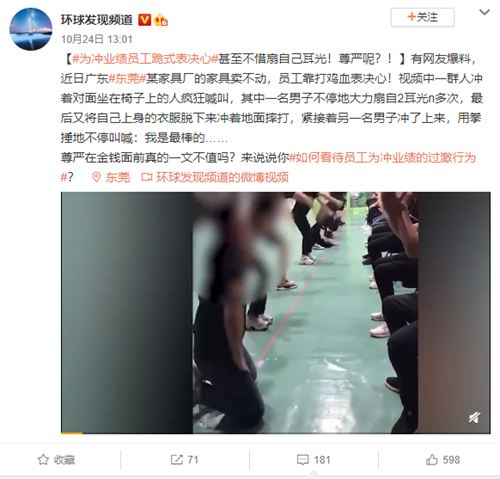Viewport: 500px width, 479px height.
Task: Seek using the video progress bar
Action: (x=275, y=433)
